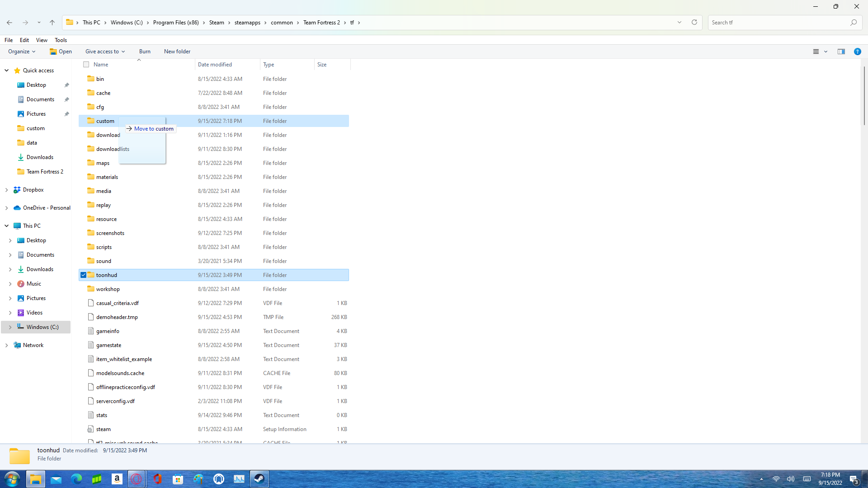Open Steam from the taskbar

[259, 479]
